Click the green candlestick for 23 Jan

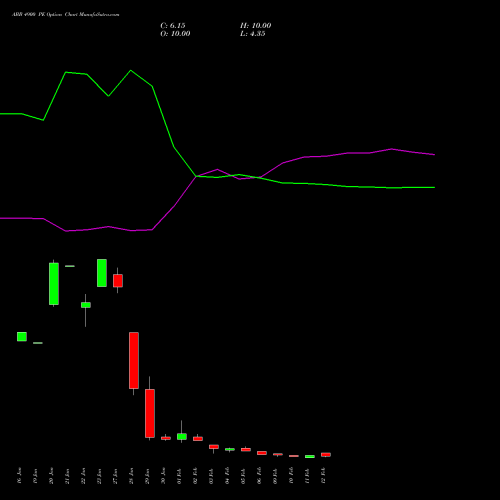click(x=102, y=273)
